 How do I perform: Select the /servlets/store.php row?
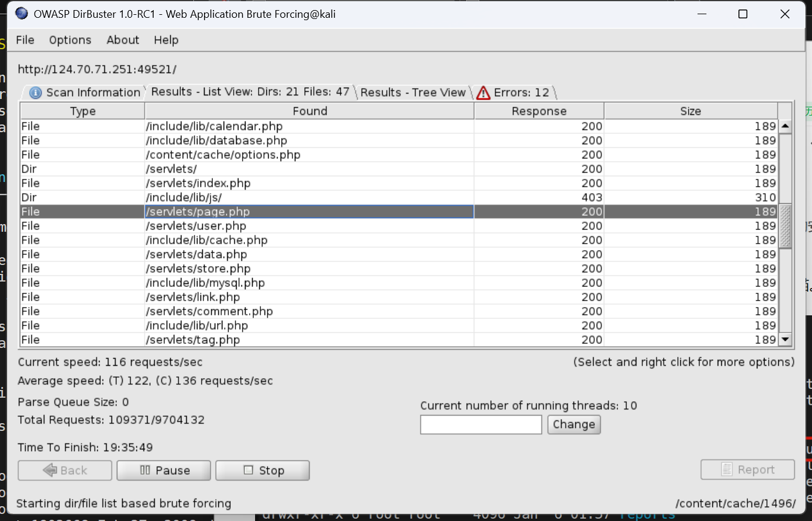399,269
